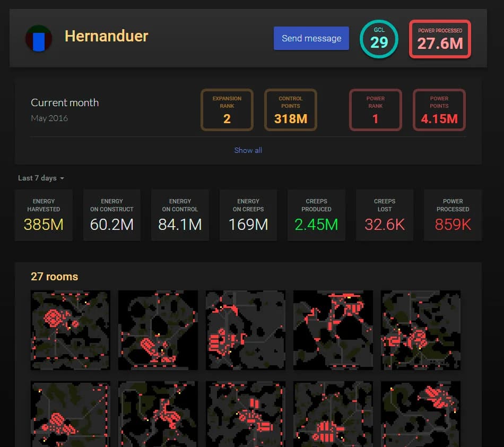Screen dimensions: 504x447
Task: Click Energy On Creeps 169M card
Action: (248, 215)
